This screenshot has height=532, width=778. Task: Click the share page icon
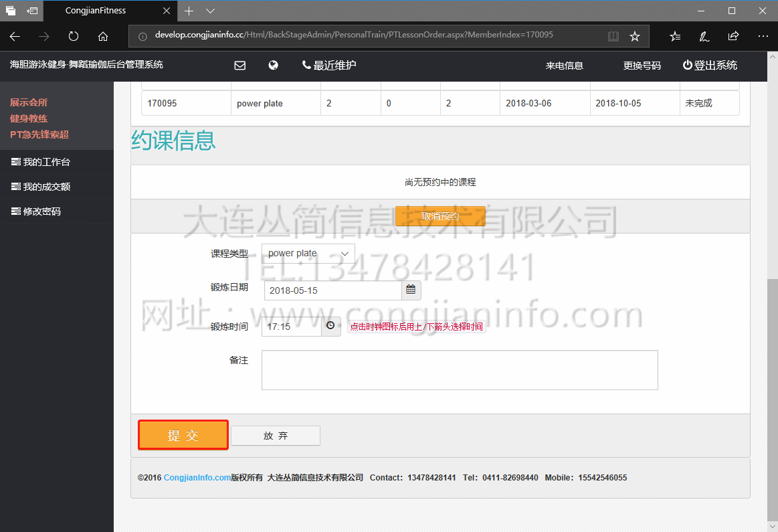tap(733, 36)
